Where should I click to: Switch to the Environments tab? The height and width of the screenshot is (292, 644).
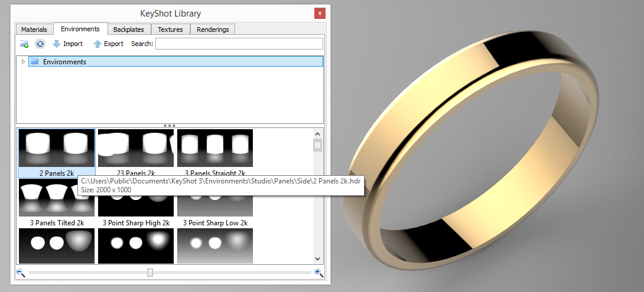tap(80, 29)
